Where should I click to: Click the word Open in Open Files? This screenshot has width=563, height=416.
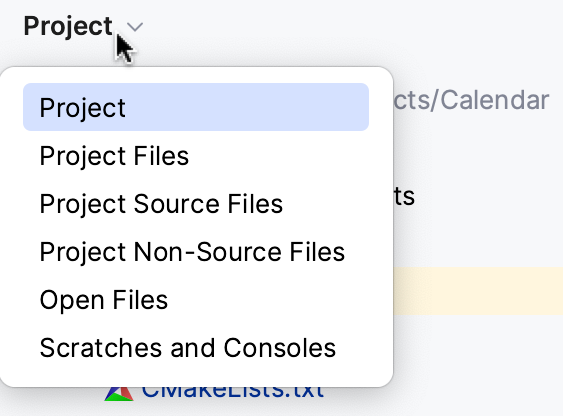(x=72, y=301)
